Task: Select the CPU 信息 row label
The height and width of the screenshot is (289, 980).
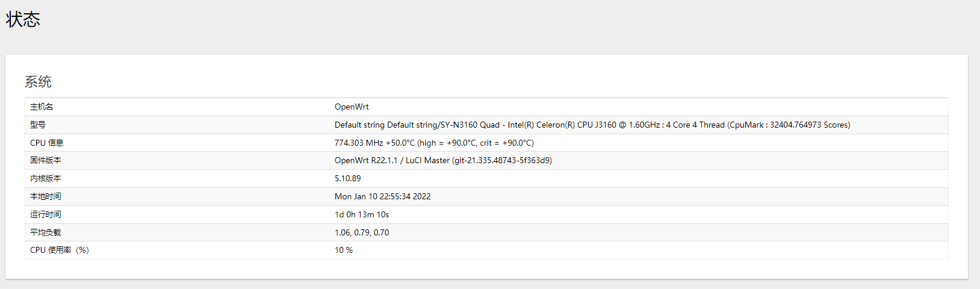Action: (47, 143)
